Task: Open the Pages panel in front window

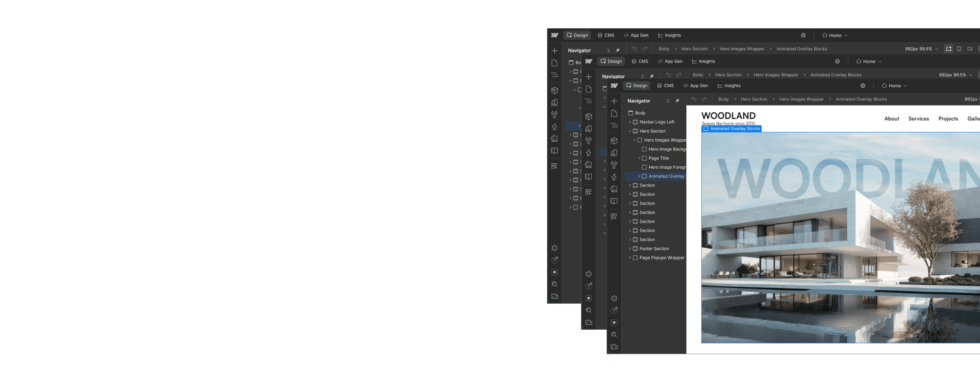Action: point(614,113)
